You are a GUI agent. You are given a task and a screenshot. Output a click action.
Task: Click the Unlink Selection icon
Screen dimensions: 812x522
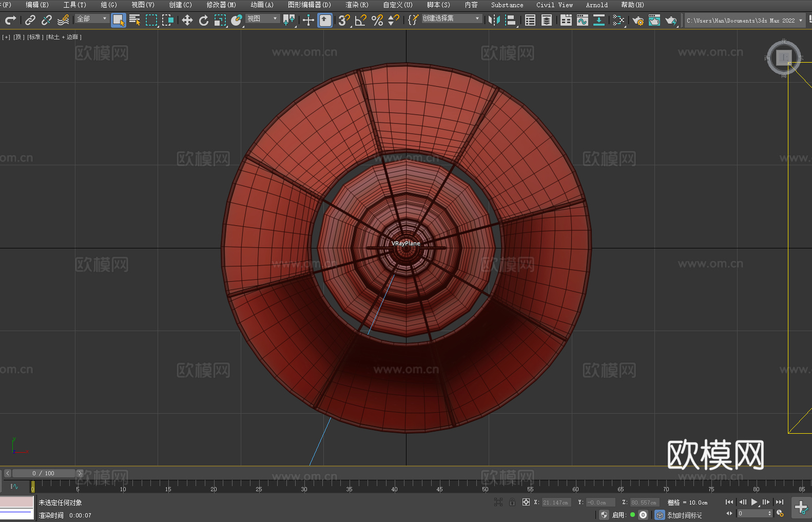point(47,20)
